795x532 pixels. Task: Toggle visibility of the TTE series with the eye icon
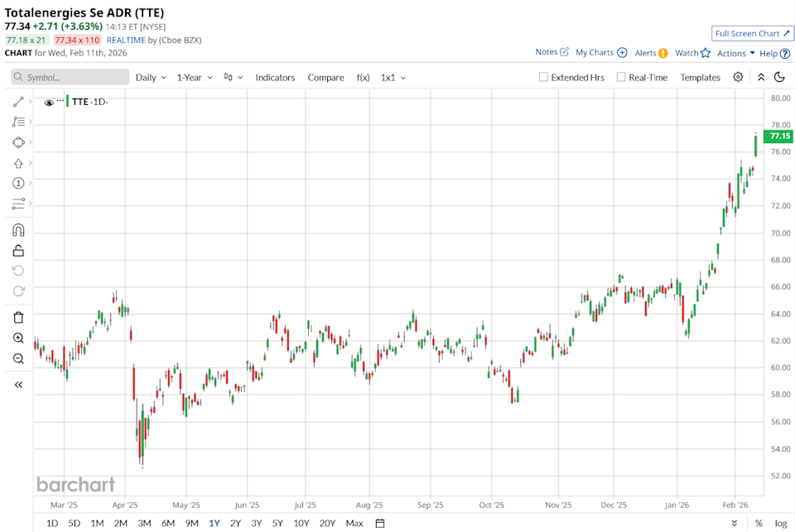(x=48, y=102)
